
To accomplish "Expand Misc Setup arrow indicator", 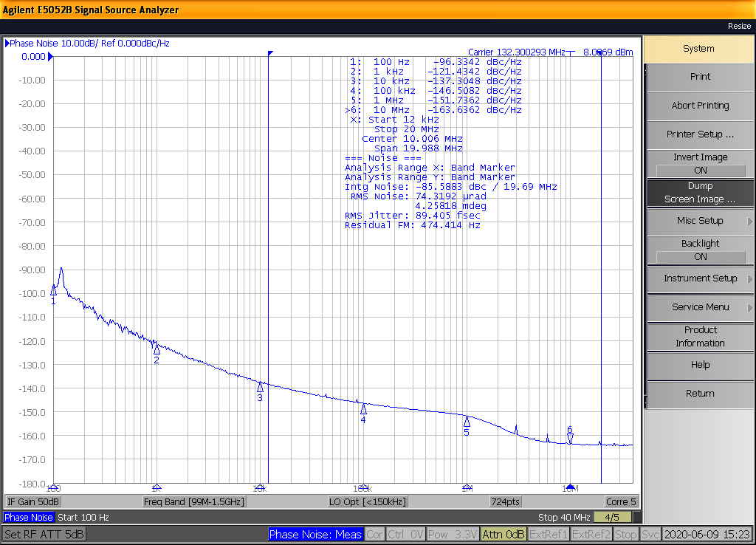I will pos(750,222).
